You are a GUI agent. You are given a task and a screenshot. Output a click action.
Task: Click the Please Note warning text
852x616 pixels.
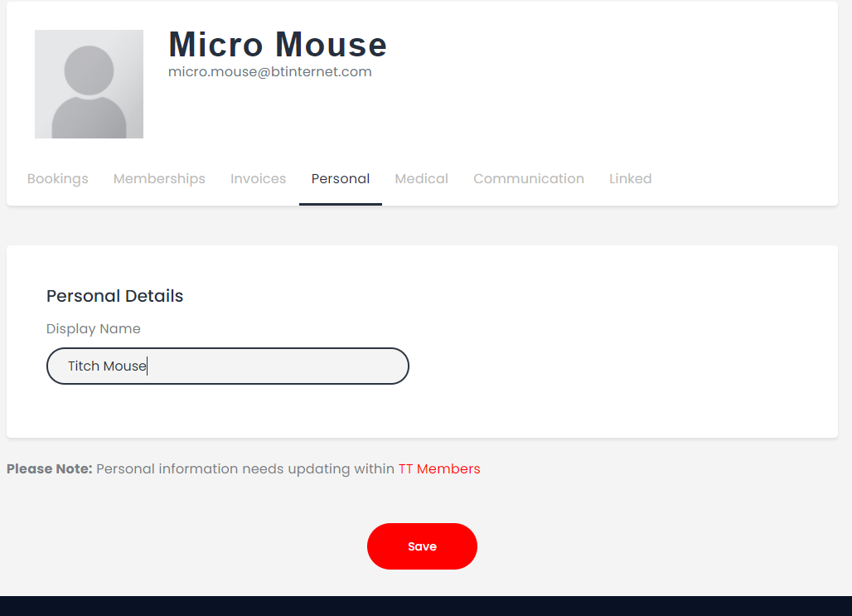click(50, 468)
